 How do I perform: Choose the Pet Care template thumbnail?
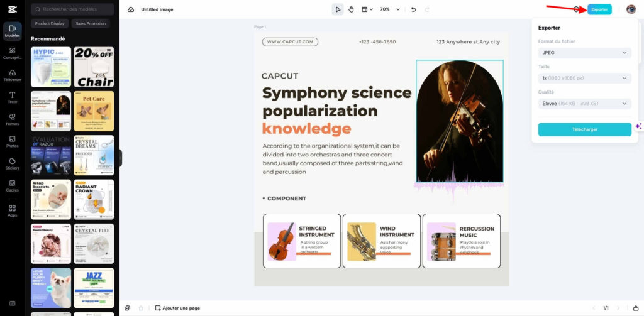(x=94, y=111)
